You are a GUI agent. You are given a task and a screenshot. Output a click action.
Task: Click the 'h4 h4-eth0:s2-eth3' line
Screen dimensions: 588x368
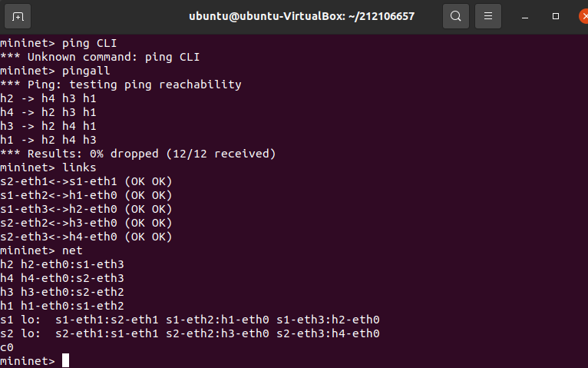click(62, 278)
